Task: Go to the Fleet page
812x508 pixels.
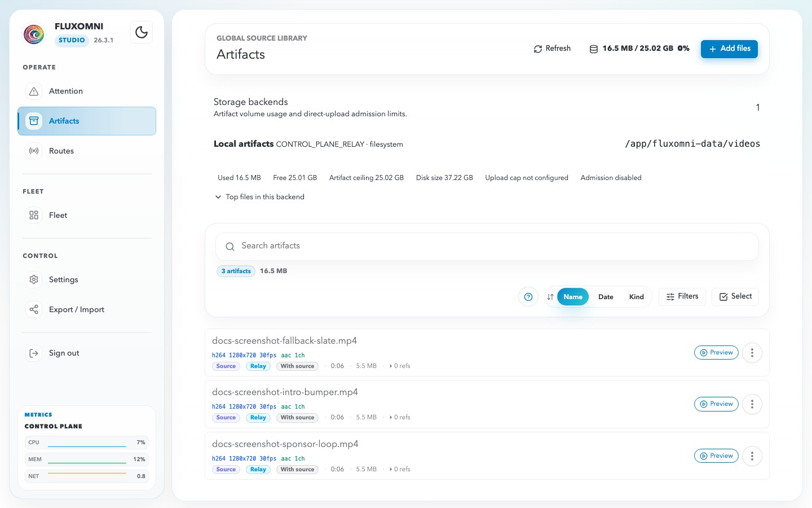Action: pyautogui.click(x=87, y=215)
